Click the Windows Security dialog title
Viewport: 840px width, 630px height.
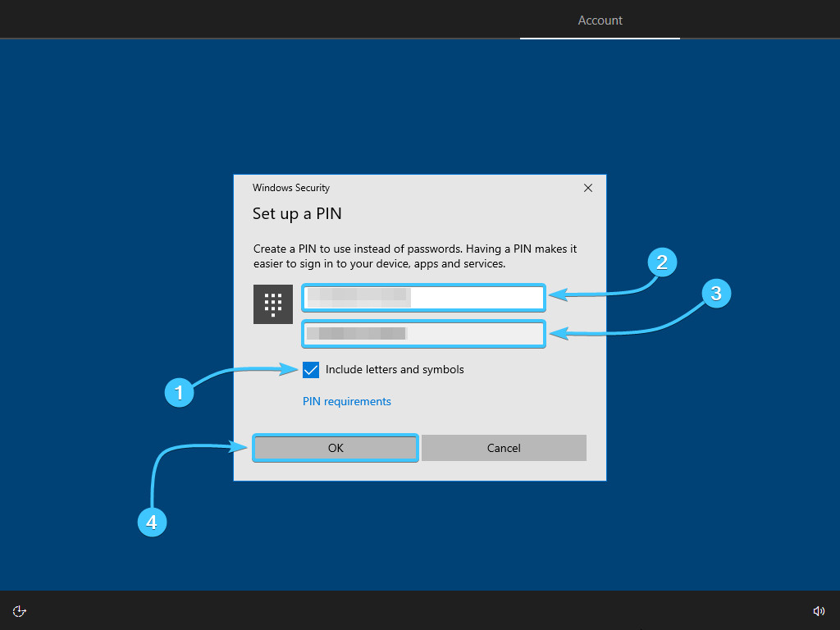(x=291, y=188)
